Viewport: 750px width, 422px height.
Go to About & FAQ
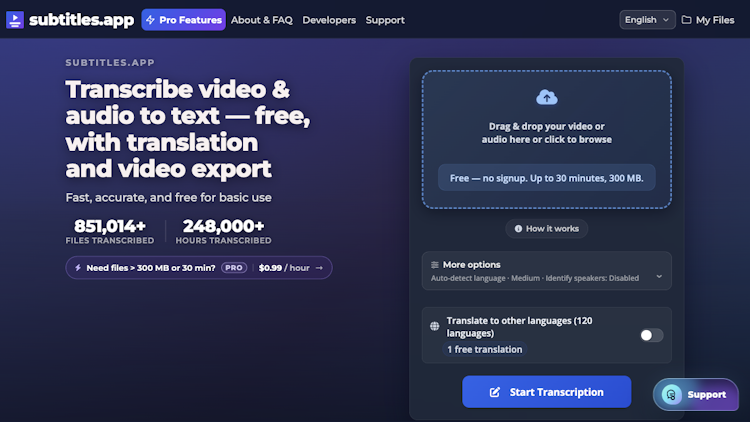click(x=262, y=20)
